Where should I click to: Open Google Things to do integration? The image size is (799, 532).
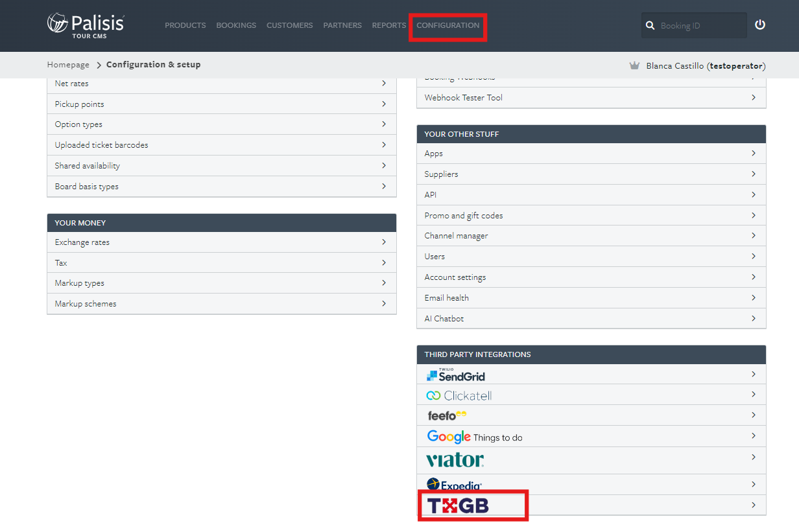591,436
